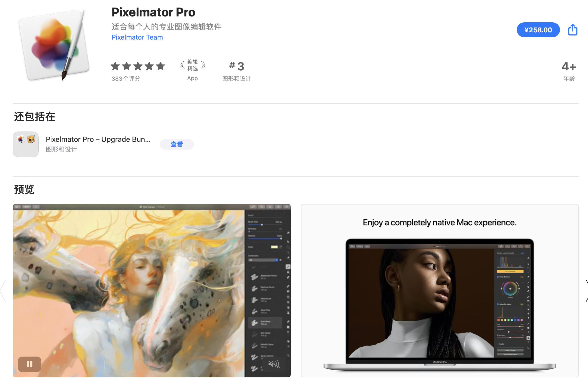Click the 383个评分 ratings count
The image size is (588, 391).
tap(126, 79)
